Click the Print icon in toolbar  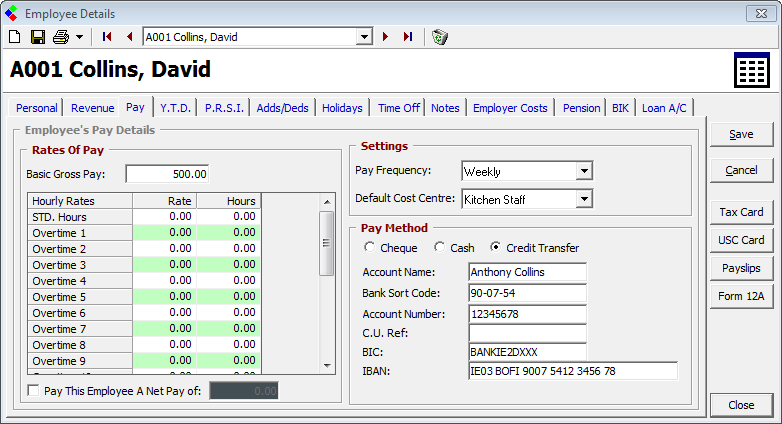tap(61, 37)
